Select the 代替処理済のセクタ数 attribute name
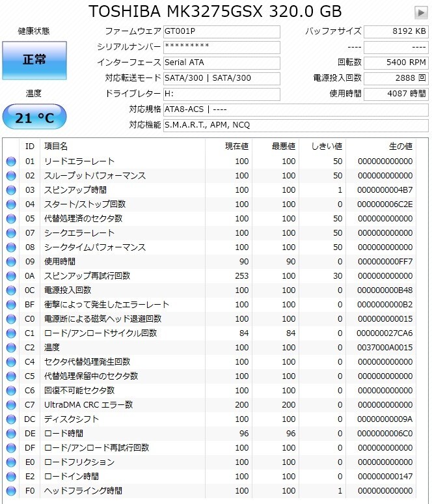This screenshot has width=432, height=504. click(83, 219)
